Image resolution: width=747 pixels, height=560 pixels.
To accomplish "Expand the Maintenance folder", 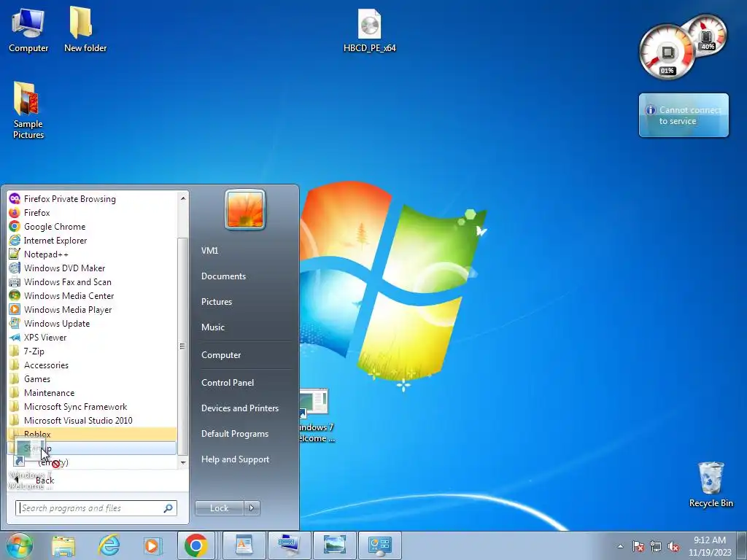I will tap(92, 393).
